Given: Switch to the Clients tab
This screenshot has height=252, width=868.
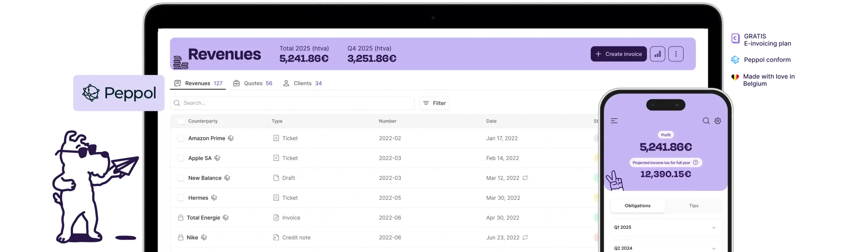Looking at the screenshot, I should click(302, 83).
